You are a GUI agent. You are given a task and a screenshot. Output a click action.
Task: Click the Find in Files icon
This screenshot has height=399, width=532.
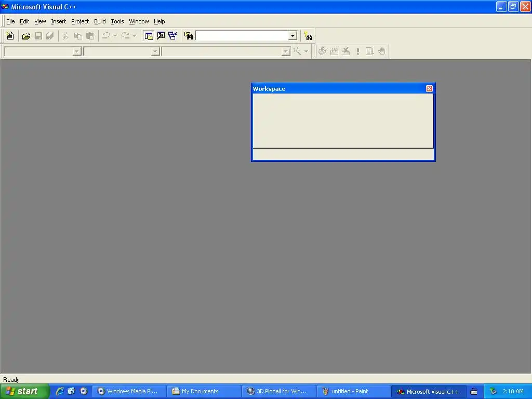(189, 36)
